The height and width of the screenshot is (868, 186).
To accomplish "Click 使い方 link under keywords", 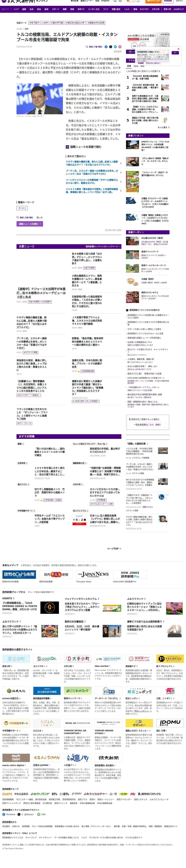I will click(39, 218).
